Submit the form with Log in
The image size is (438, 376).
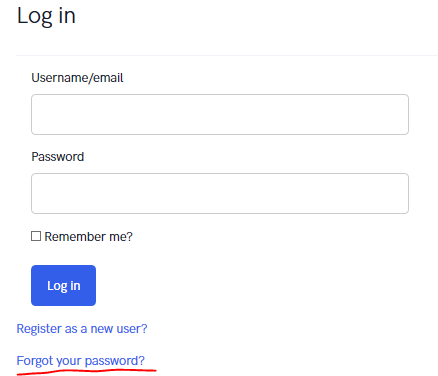pos(63,285)
